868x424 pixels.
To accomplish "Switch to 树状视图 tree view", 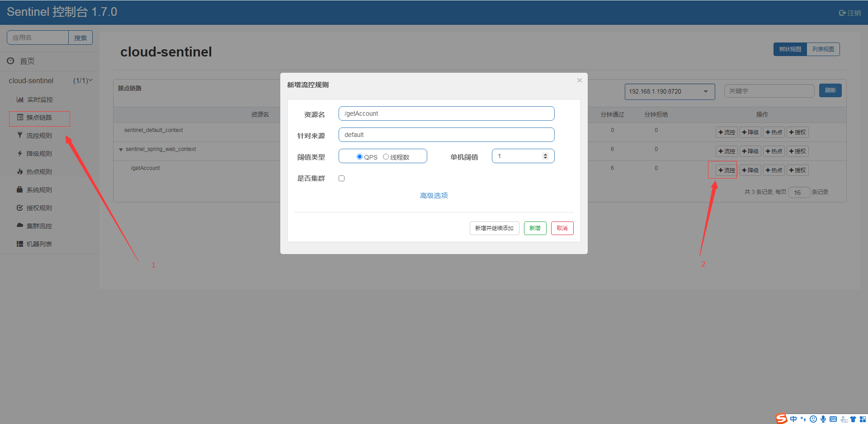I will pos(790,49).
